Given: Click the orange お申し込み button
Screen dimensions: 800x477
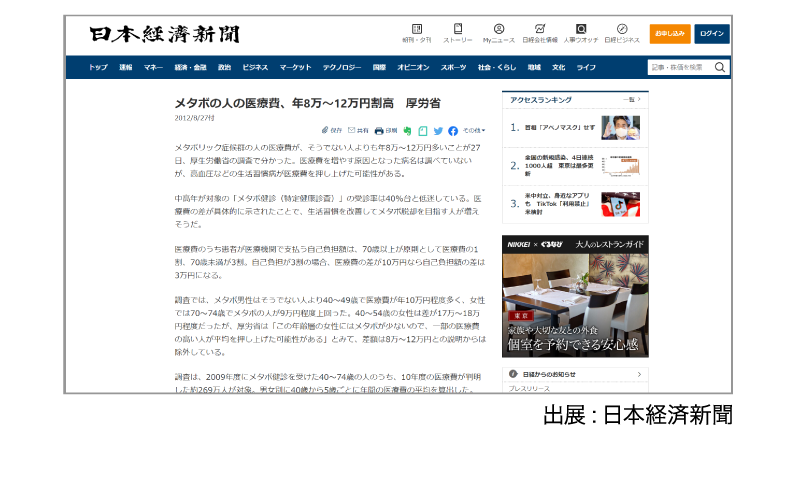Looking at the screenshot, I should pos(670,34).
